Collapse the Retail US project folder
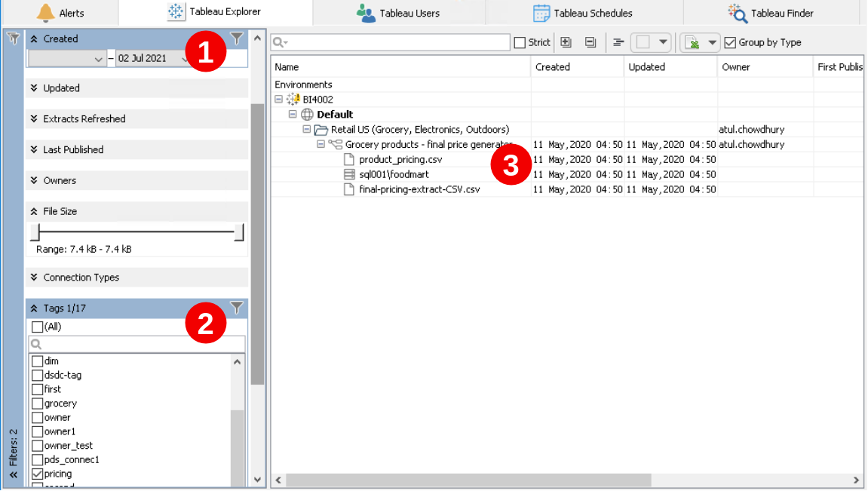Viewport: 868px width, 491px height. click(x=307, y=130)
